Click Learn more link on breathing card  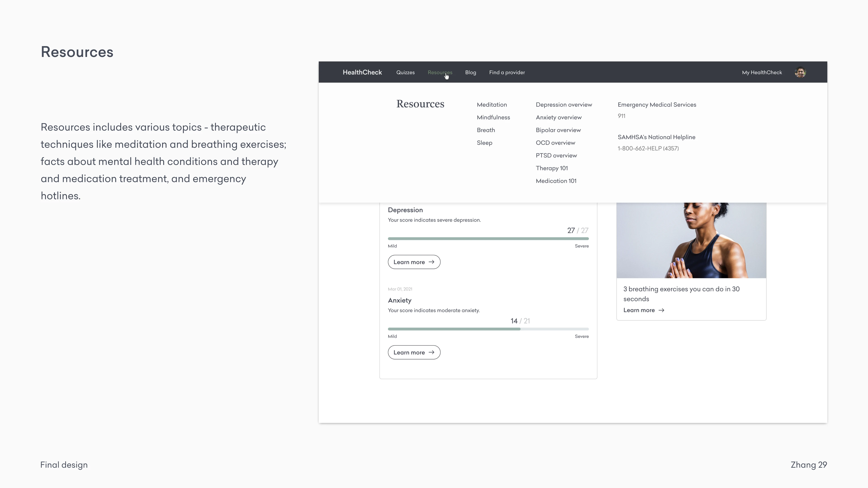(x=644, y=310)
